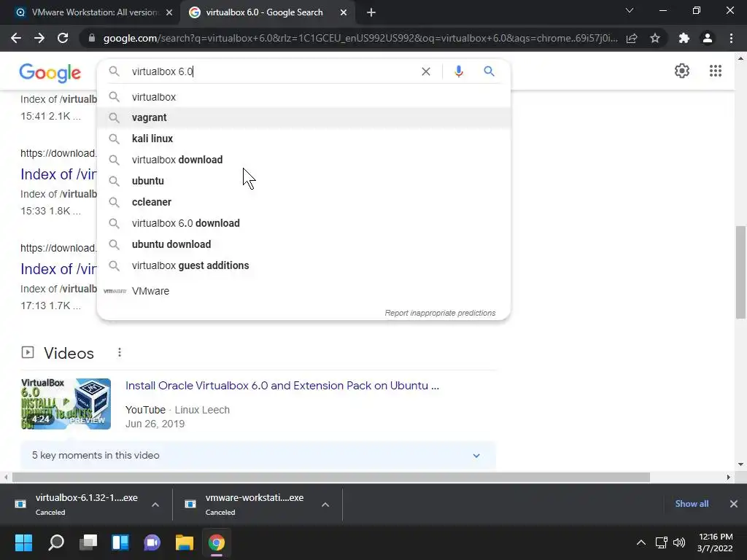Close the downloads bar
This screenshot has width=747, height=560.
tap(734, 504)
